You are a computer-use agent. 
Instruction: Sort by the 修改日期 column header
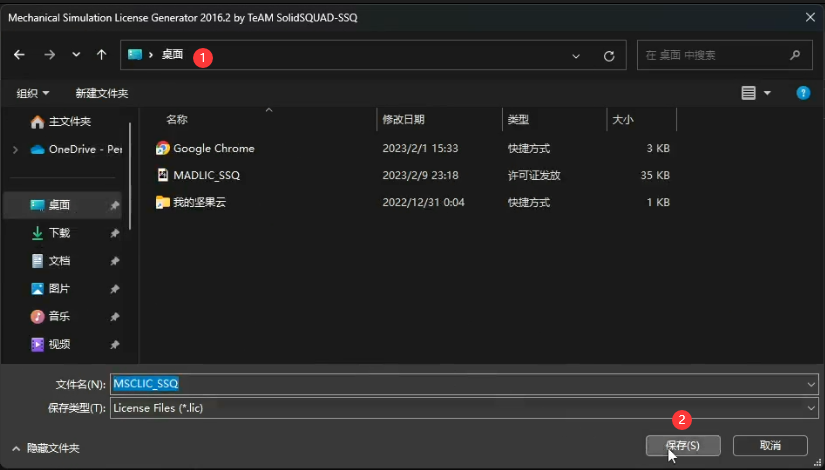coord(403,119)
